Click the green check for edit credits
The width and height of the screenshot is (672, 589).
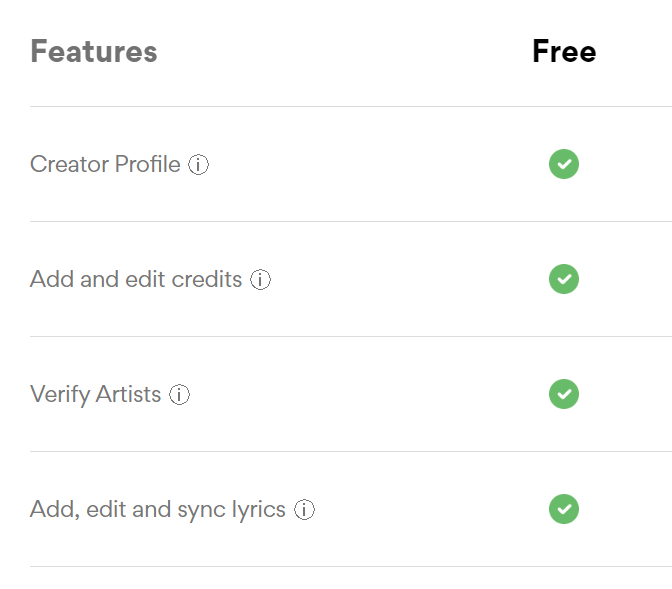(564, 279)
